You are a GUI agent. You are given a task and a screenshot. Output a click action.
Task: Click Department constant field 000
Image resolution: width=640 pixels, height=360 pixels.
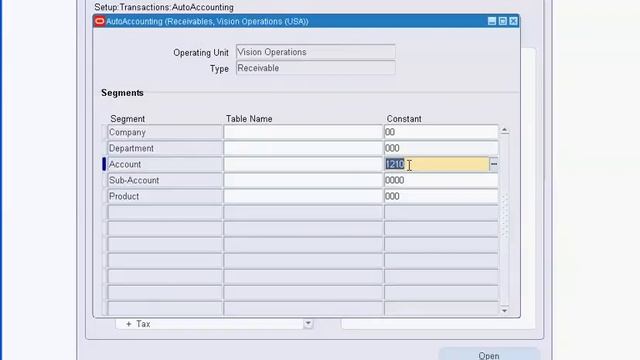(x=441, y=148)
